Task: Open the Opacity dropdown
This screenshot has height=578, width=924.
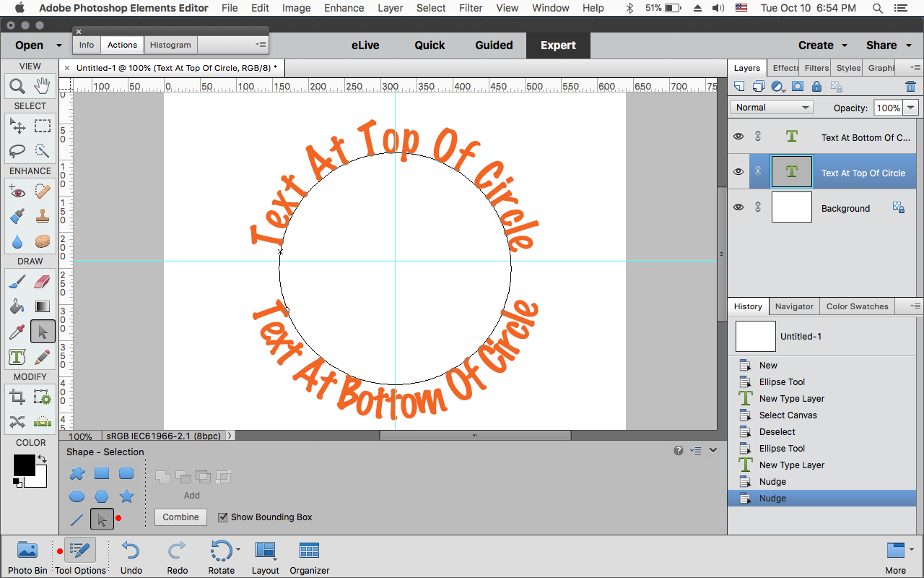Action: (x=911, y=107)
